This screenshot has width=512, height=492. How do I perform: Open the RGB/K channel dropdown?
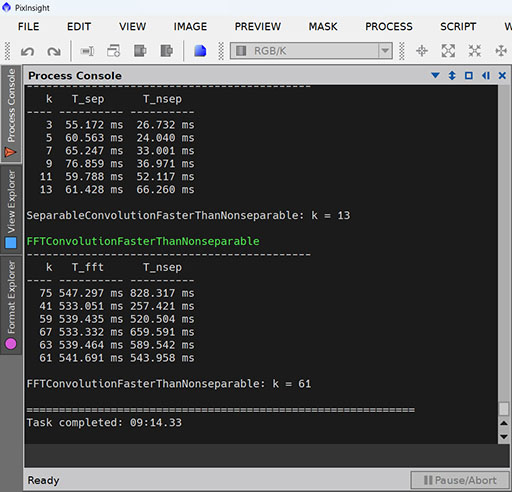click(x=311, y=51)
